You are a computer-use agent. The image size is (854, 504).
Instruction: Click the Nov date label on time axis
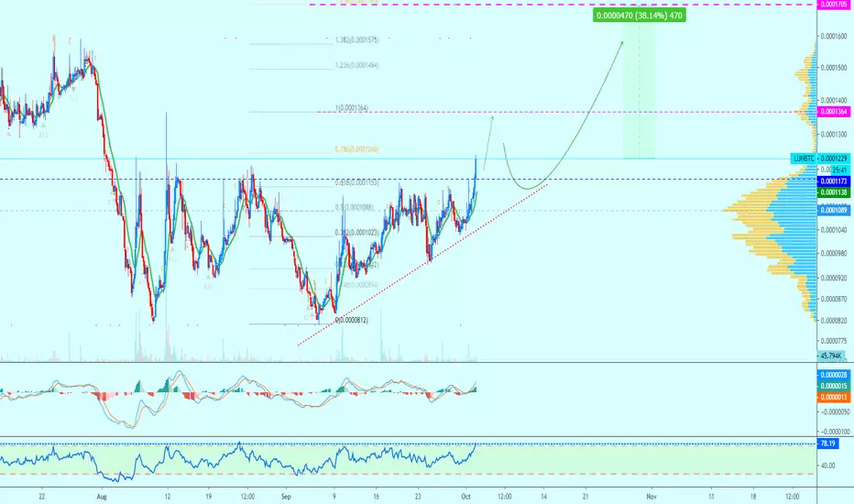(651, 497)
